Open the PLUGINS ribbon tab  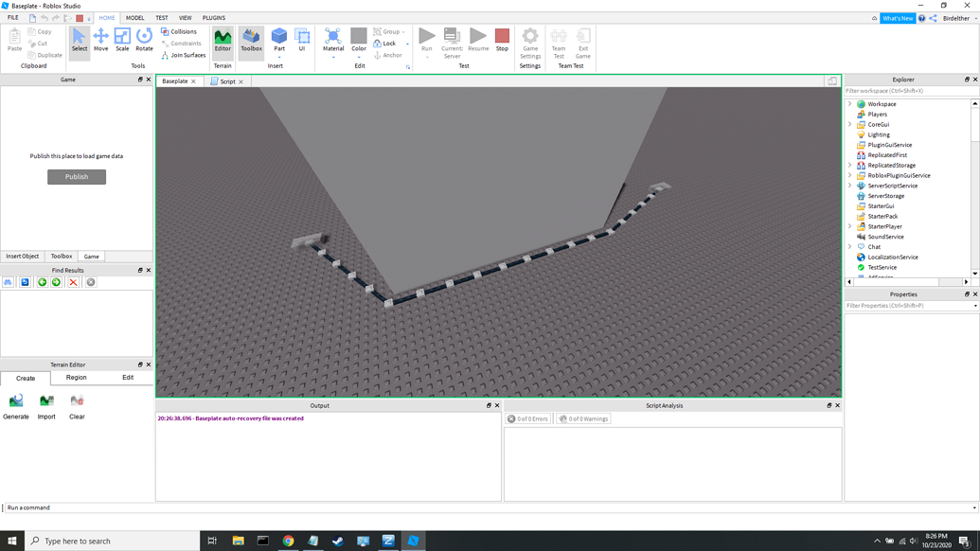(214, 17)
